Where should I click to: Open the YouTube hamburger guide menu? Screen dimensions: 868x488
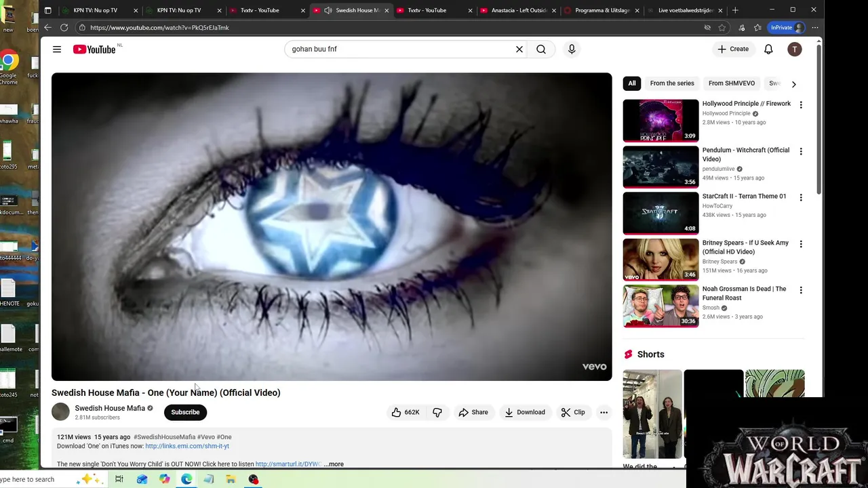[x=57, y=49]
